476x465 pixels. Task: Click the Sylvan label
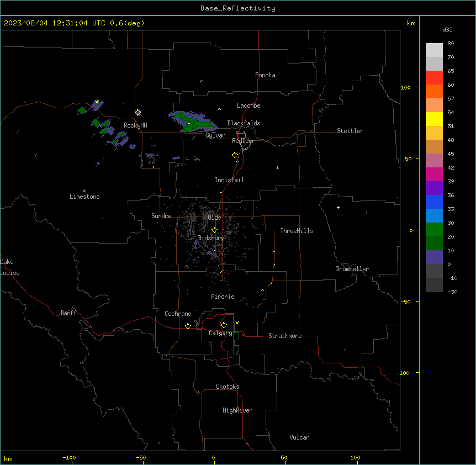215,135
